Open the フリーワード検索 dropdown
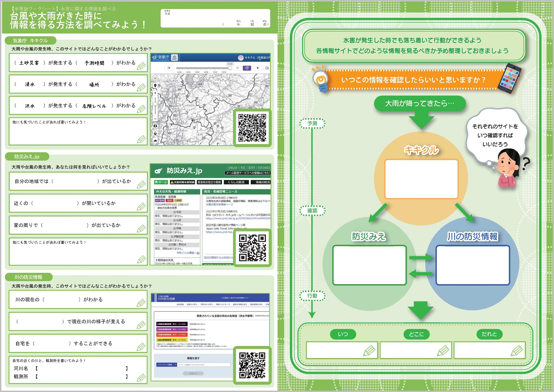 click(x=167, y=365)
